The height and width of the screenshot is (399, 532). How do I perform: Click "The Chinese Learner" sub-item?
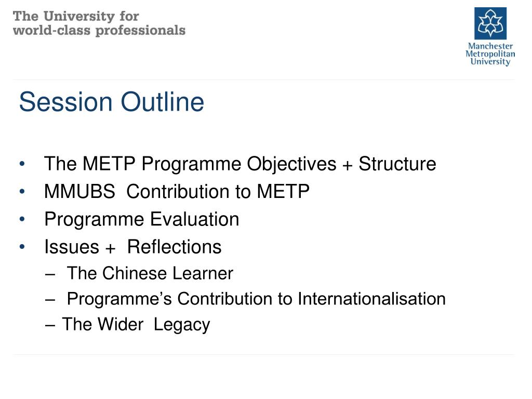coord(150,273)
